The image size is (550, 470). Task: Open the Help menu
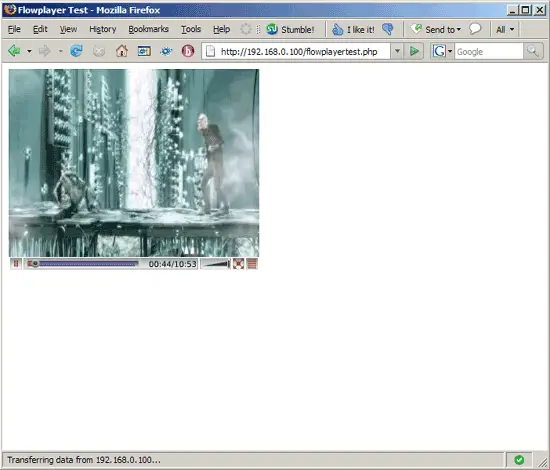221,29
